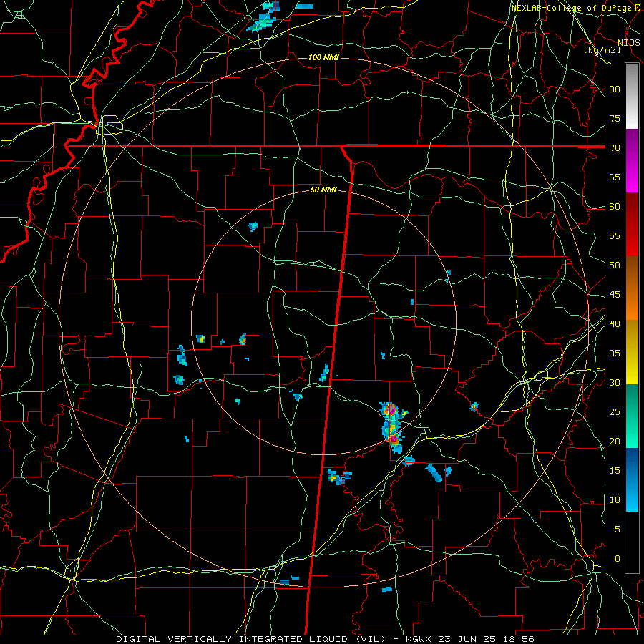The image size is (644, 644).
Task: Select the yellow segment of the color bar
Action: (x=632, y=352)
